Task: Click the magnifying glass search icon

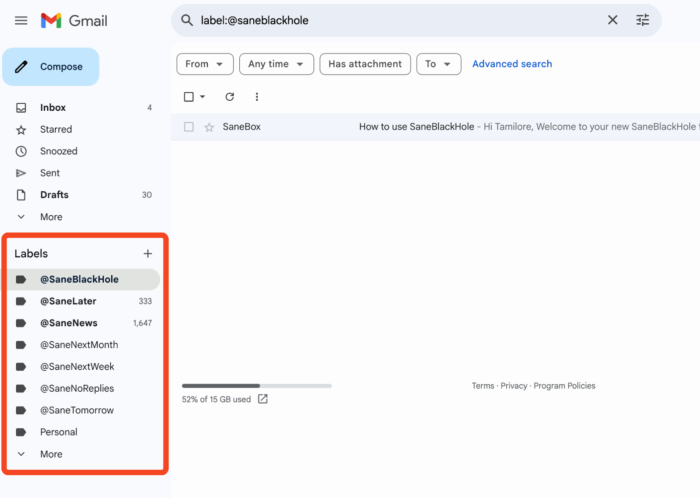Action: [x=187, y=20]
